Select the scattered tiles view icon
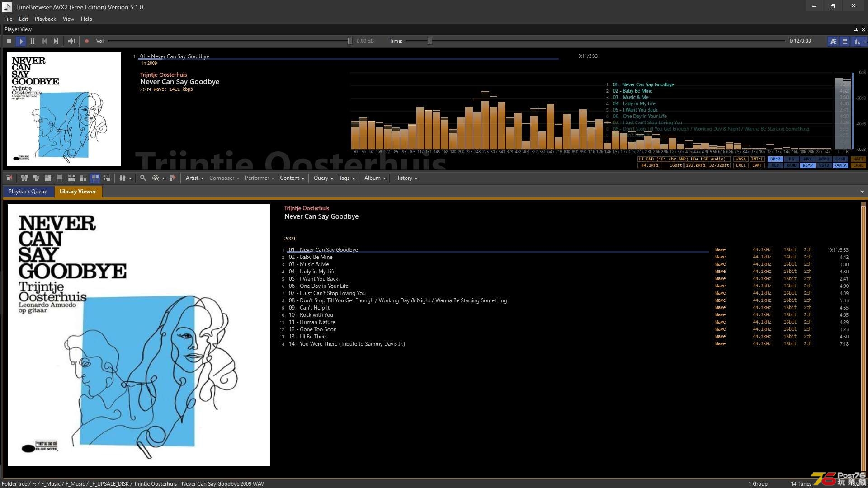The image size is (868, 488). tap(24, 178)
